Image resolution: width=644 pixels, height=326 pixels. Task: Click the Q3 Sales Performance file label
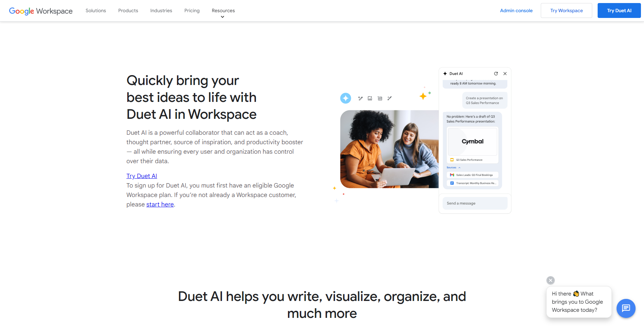pyautogui.click(x=469, y=160)
